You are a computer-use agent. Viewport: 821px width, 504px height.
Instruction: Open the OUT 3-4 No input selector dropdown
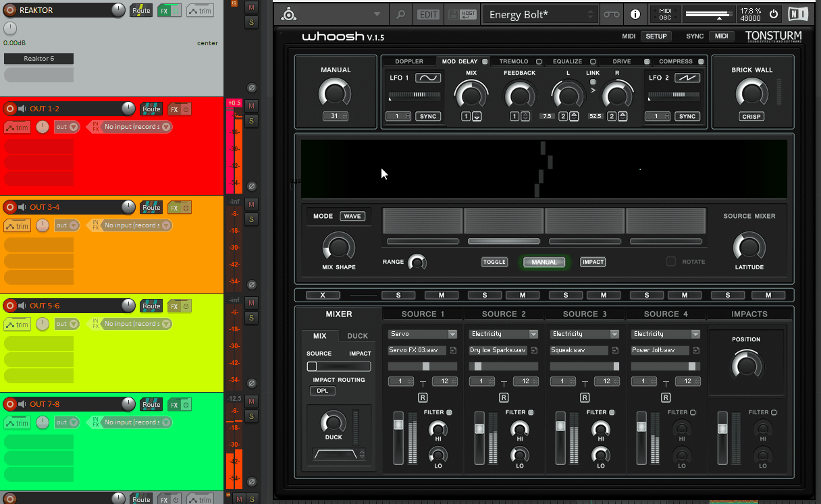[x=136, y=225]
